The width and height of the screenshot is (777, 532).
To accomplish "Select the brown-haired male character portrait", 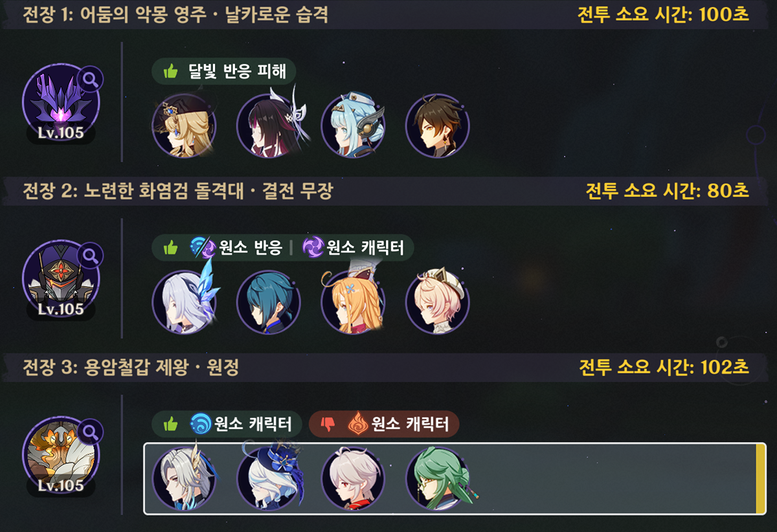I will tap(438, 126).
